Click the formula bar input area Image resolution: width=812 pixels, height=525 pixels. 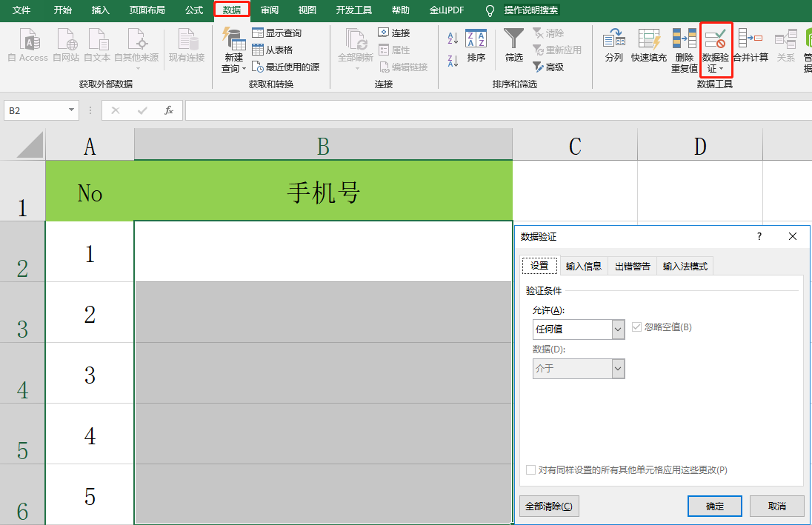[x=498, y=110]
